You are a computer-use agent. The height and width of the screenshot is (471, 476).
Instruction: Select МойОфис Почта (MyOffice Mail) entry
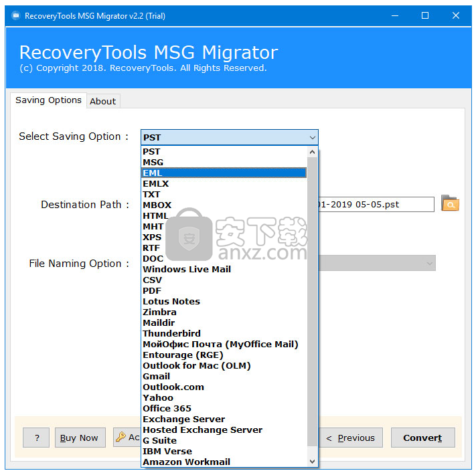pos(224,344)
